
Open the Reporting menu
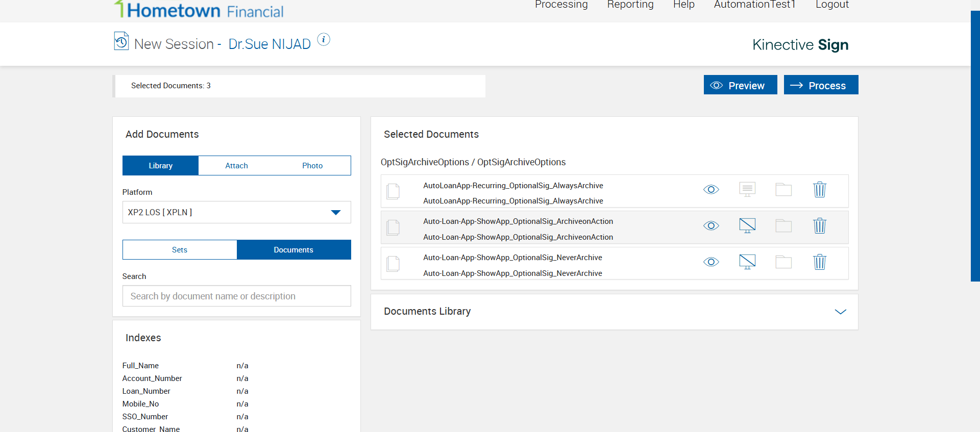pos(630,5)
